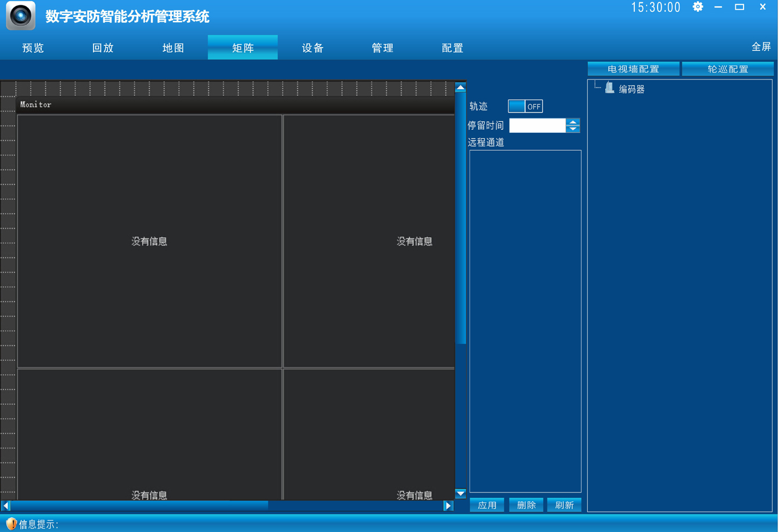
Task: Click the left arrow of the horizontal scrollbar
Action: pos(5,505)
